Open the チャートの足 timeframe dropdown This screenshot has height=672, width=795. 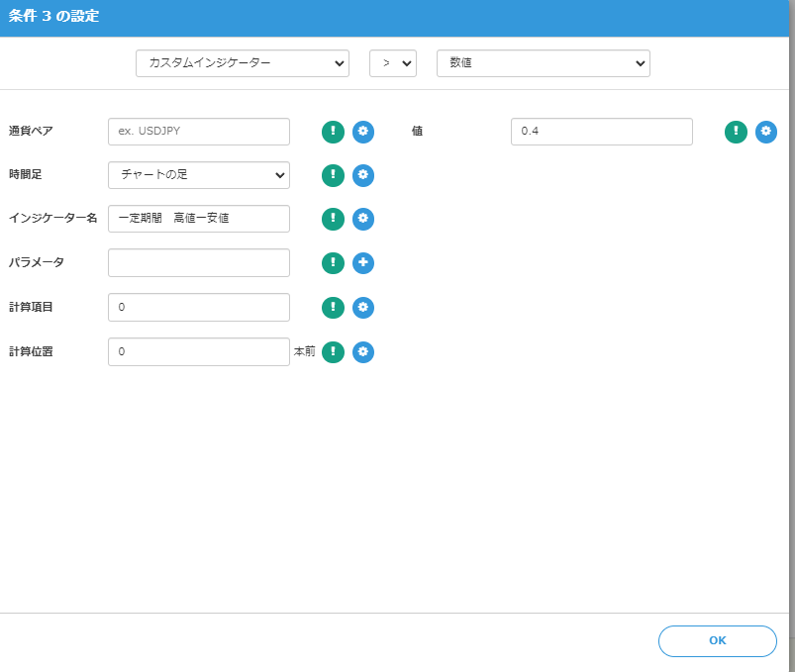pyautogui.click(x=198, y=175)
